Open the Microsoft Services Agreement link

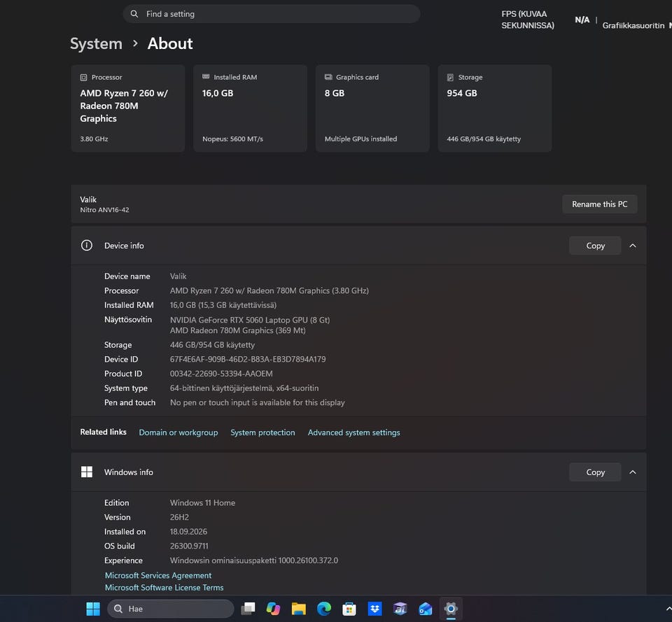(x=158, y=575)
